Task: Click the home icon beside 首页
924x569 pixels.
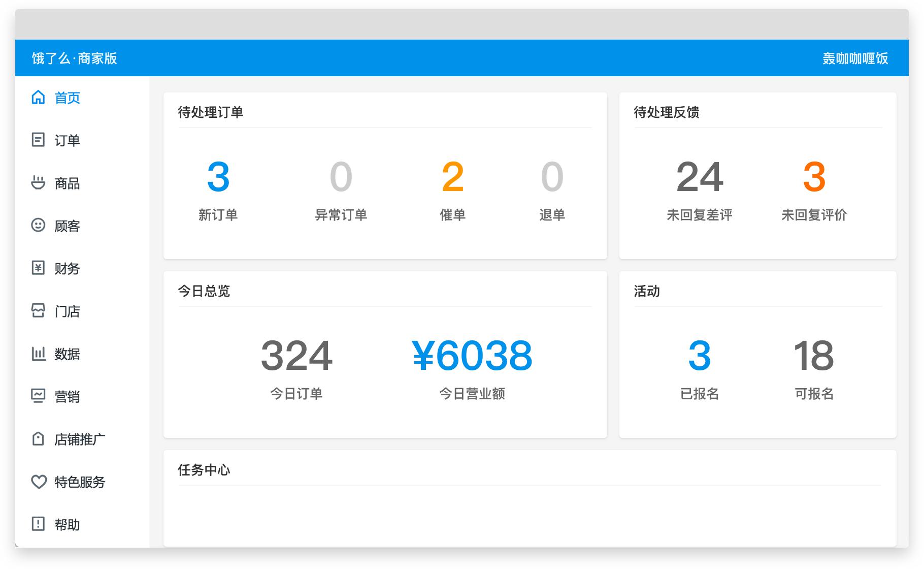Action: (38, 97)
